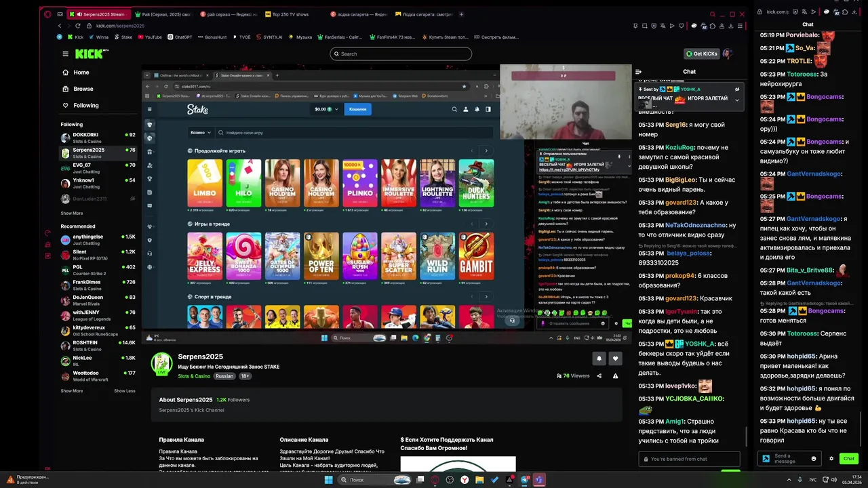Click the Get KICKs button
868x488 pixels.
click(701, 54)
